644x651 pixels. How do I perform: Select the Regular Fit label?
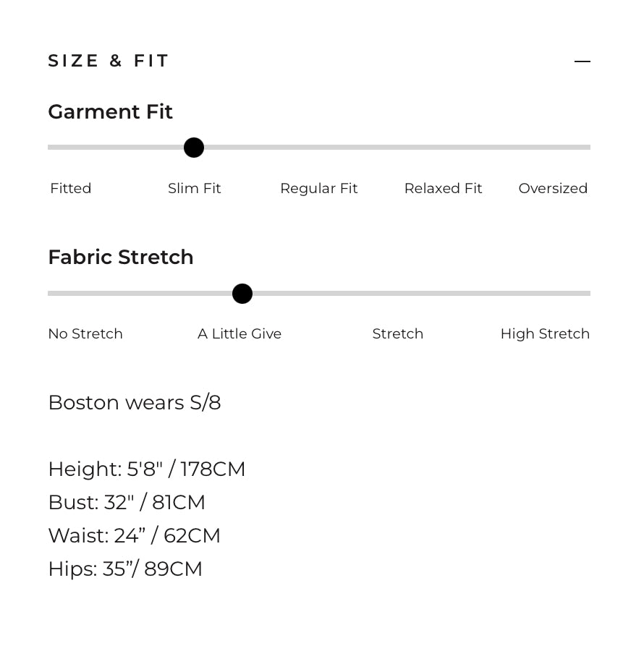click(319, 189)
